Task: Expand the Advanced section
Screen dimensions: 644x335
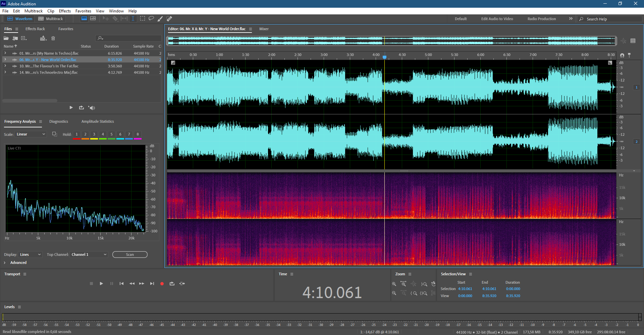Action: coord(5,263)
